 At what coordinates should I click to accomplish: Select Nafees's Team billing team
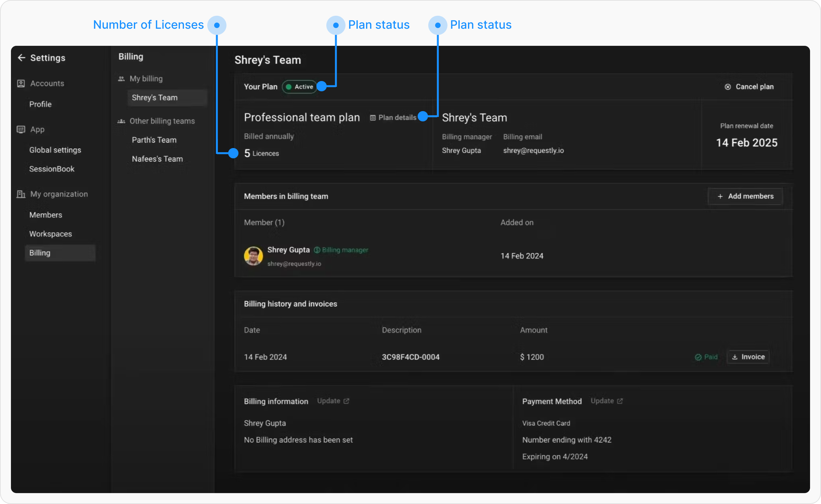click(x=157, y=159)
